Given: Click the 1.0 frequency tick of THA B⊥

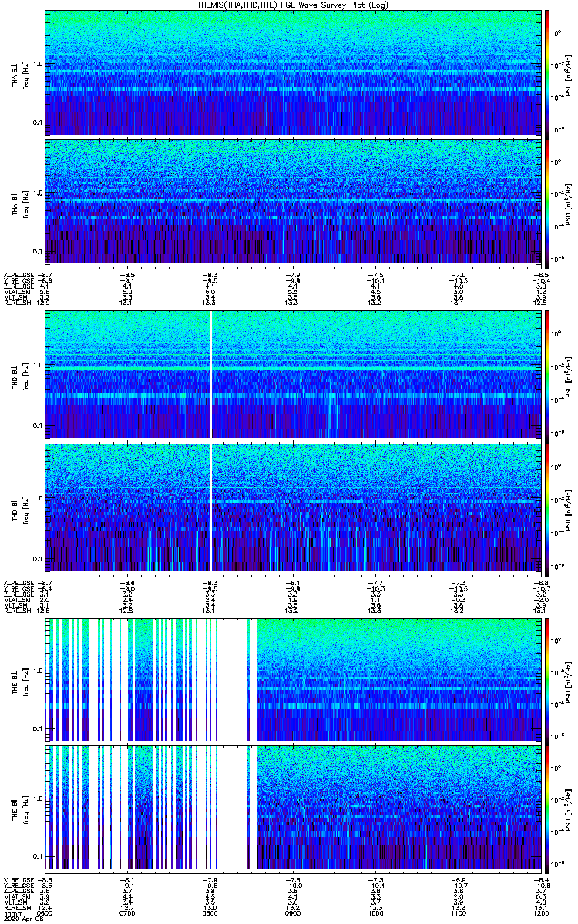Looking at the screenshot, I should pos(39,63).
